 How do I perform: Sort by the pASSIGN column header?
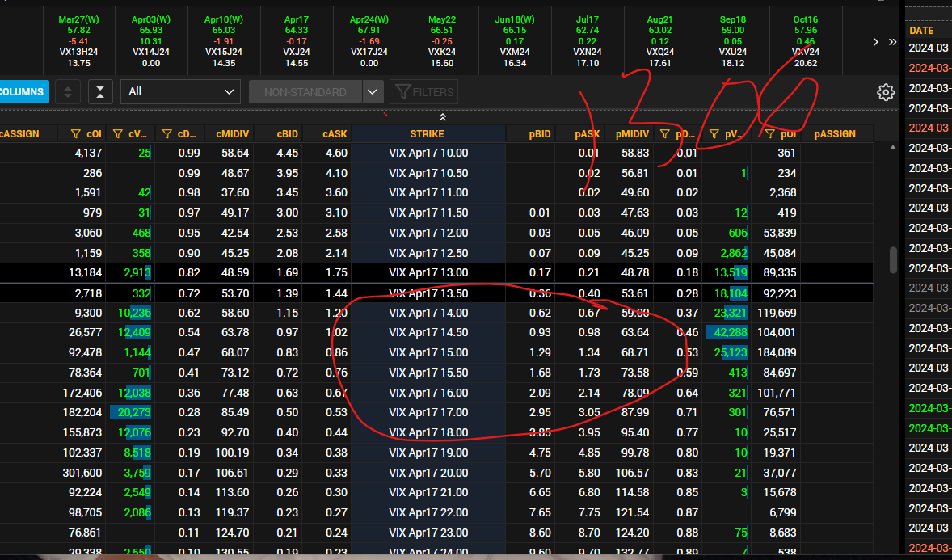[835, 134]
